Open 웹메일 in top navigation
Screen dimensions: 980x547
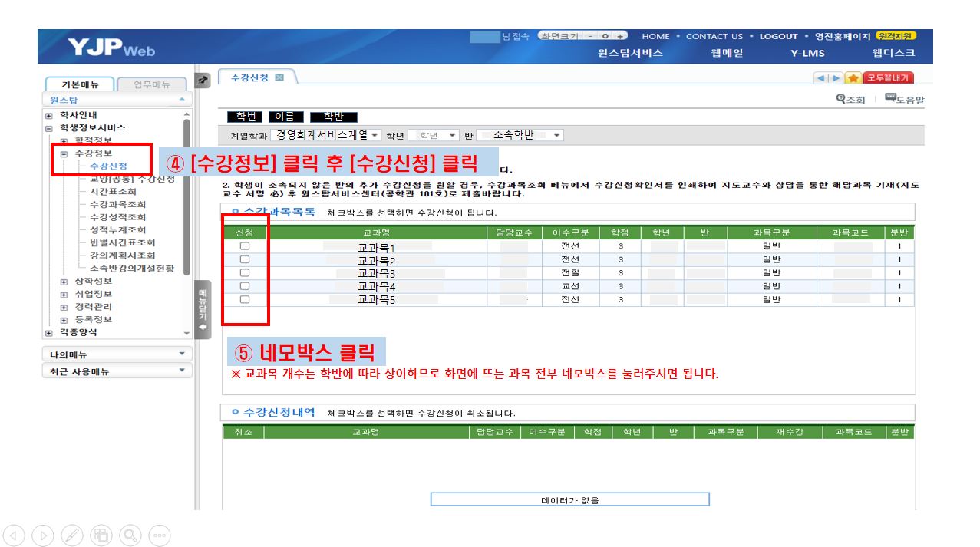[x=727, y=53]
